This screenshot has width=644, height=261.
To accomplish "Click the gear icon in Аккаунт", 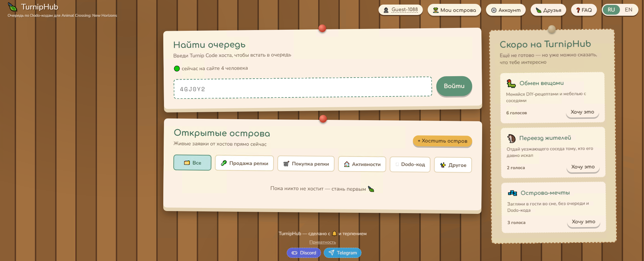I will point(494,10).
